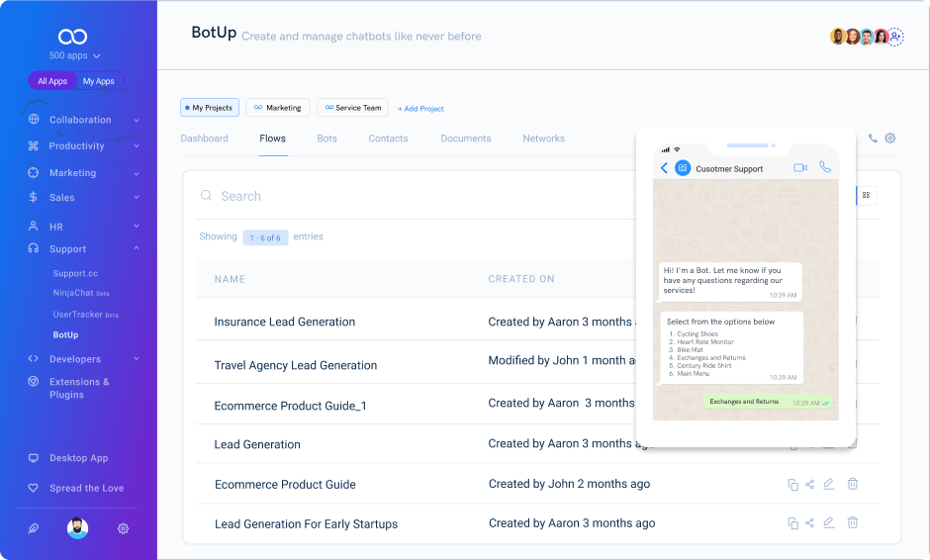This screenshot has width=930, height=560.
Task: Click the Add Project link
Action: (420, 109)
